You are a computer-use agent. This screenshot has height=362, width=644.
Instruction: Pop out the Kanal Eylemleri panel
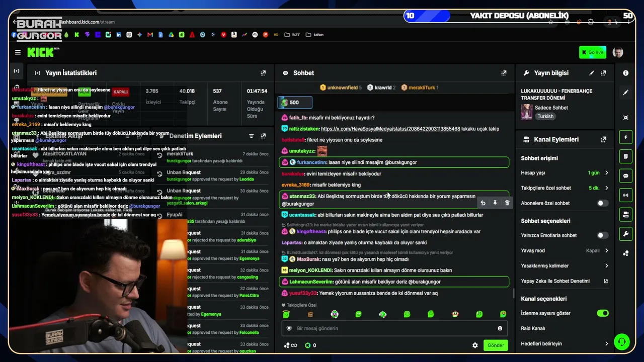(x=603, y=139)
